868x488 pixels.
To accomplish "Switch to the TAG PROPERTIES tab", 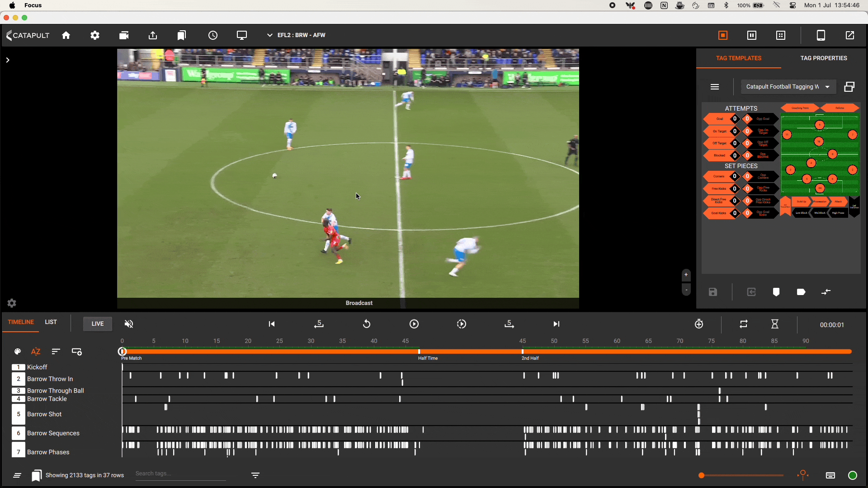I will (x=824, y=58).
